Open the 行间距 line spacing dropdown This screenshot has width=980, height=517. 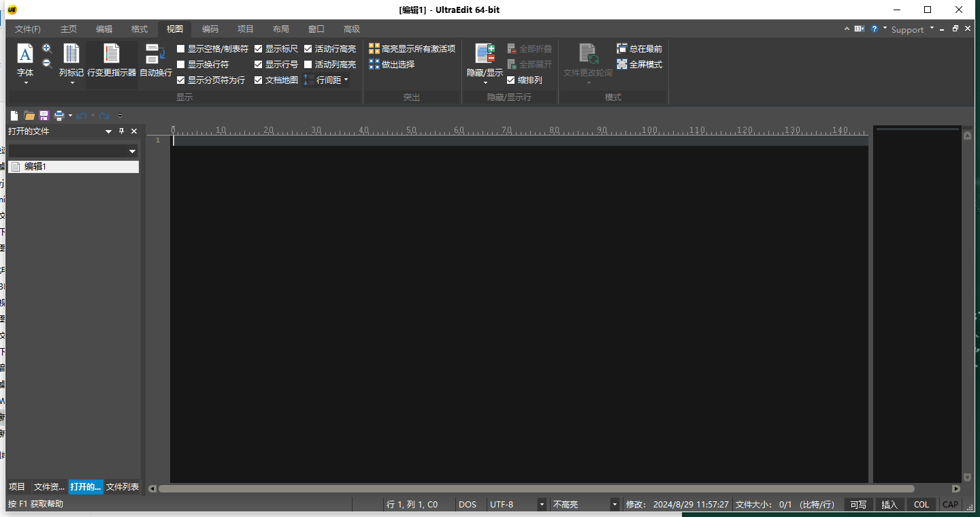point(326,80)
